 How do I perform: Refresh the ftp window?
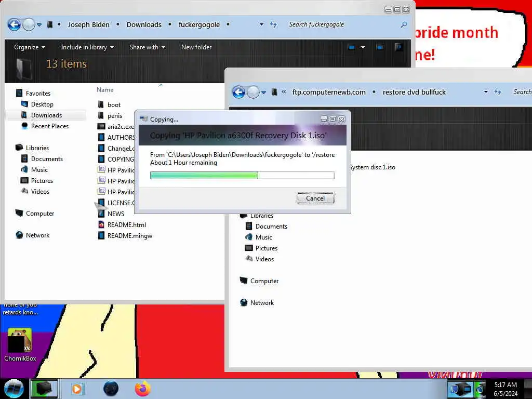tap(498, 92)
